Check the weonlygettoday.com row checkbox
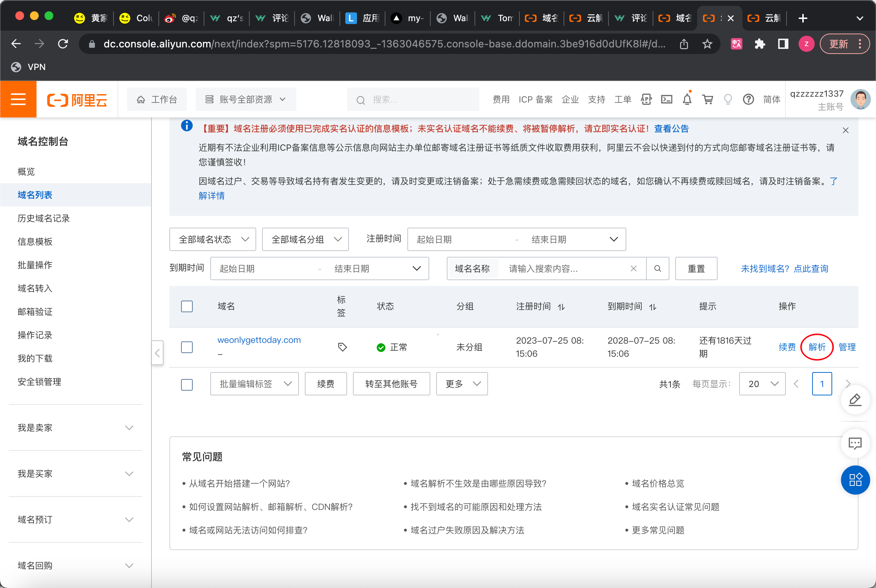 coord(187,347)
